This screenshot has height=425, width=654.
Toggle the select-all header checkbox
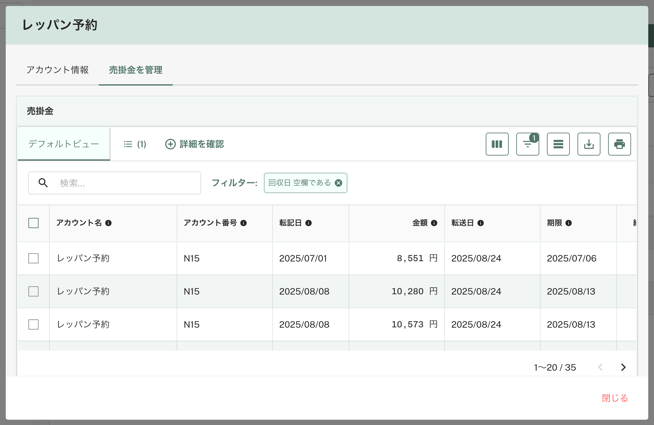(33, 223)
